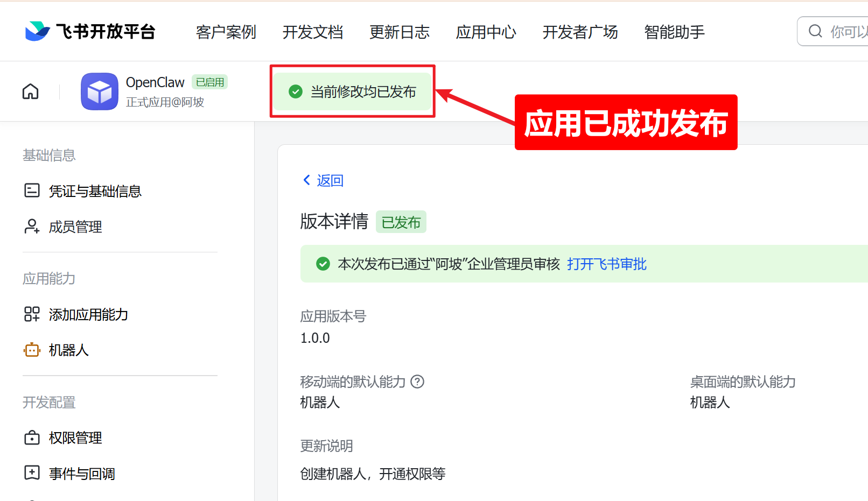The width and height of the screenshot is (868, 501).
Task: Open the 机器人 robot icon
Action: pos(32,349)
